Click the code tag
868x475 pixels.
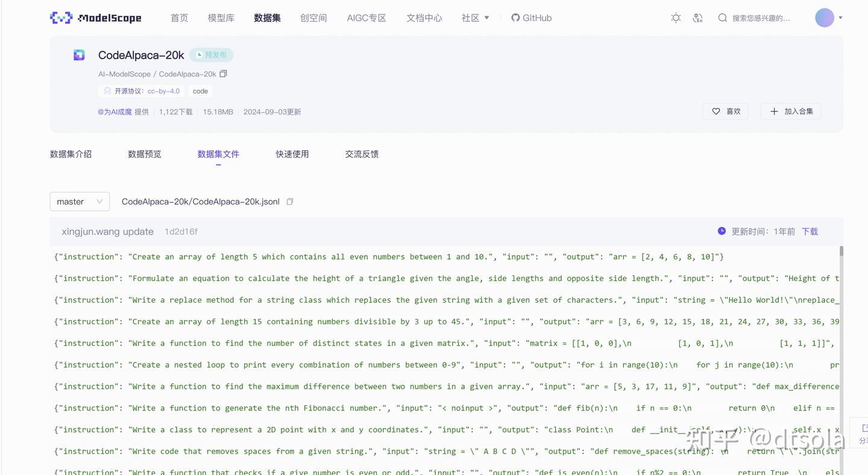(x=200, y=91)
